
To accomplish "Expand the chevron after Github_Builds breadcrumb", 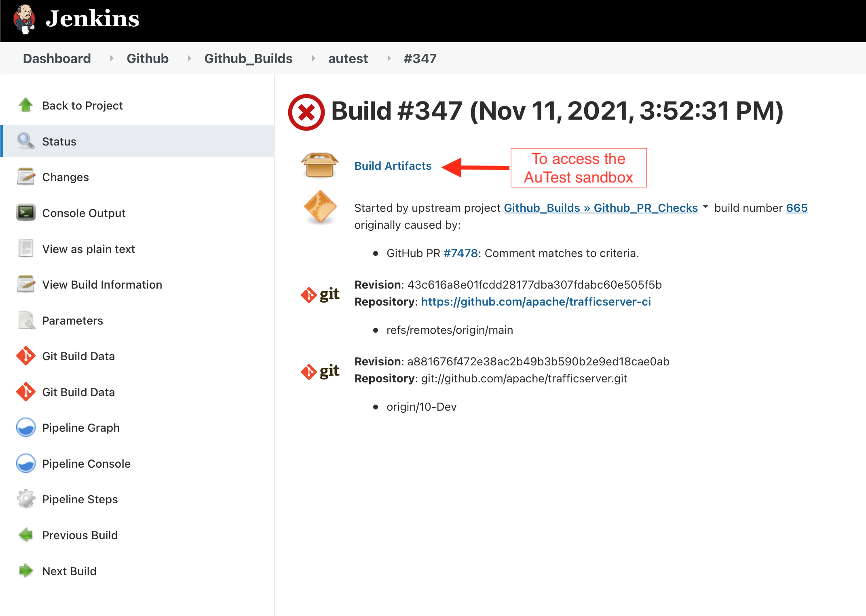I will (313, 58).
